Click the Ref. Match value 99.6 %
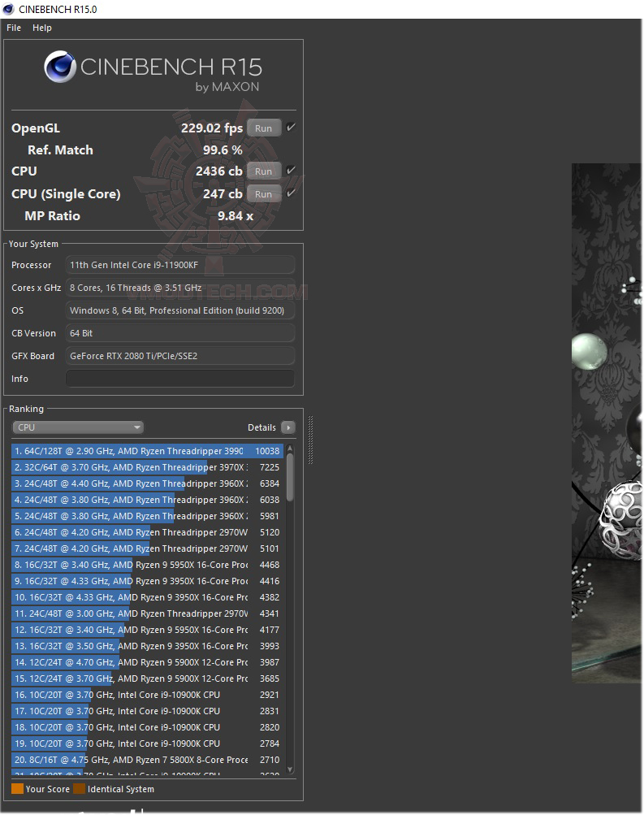The width and height of the screenshot is (644, 815). point(223,150)
